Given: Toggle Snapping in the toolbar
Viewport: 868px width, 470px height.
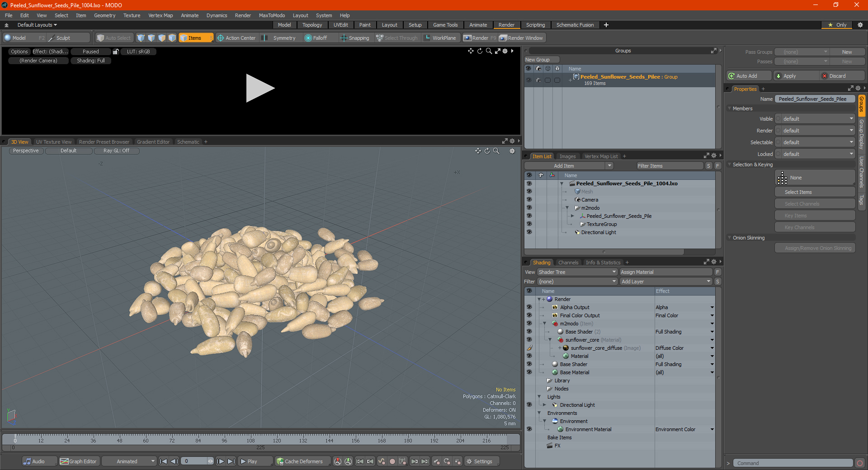Looking at the screenshot, I should click(355, 38).
